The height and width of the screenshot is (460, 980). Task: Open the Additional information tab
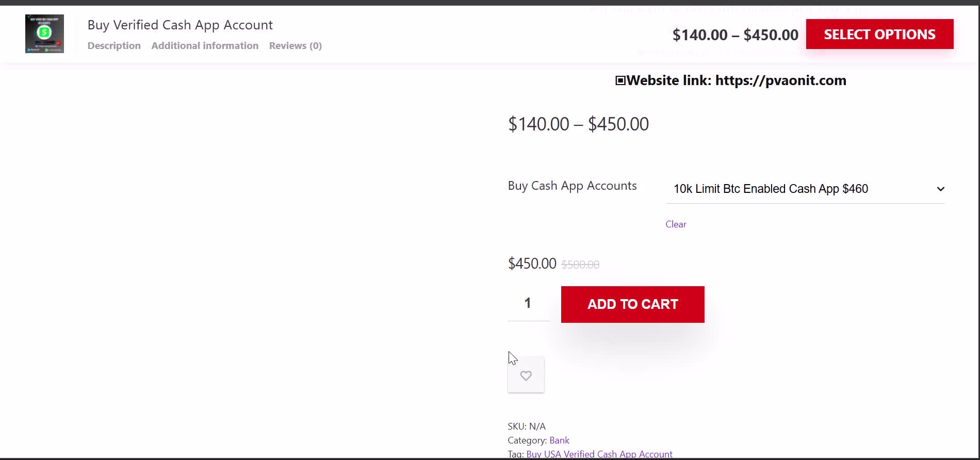[x=205, y=45]
